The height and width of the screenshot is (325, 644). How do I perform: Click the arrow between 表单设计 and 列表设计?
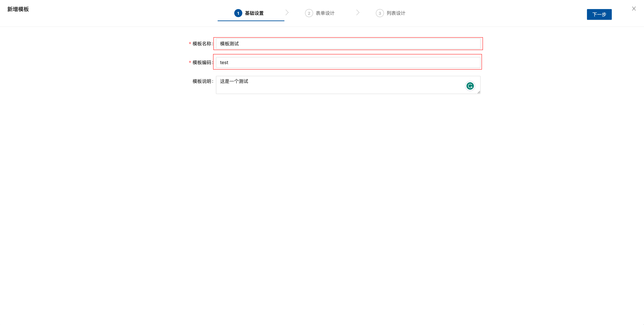[358, 12]
